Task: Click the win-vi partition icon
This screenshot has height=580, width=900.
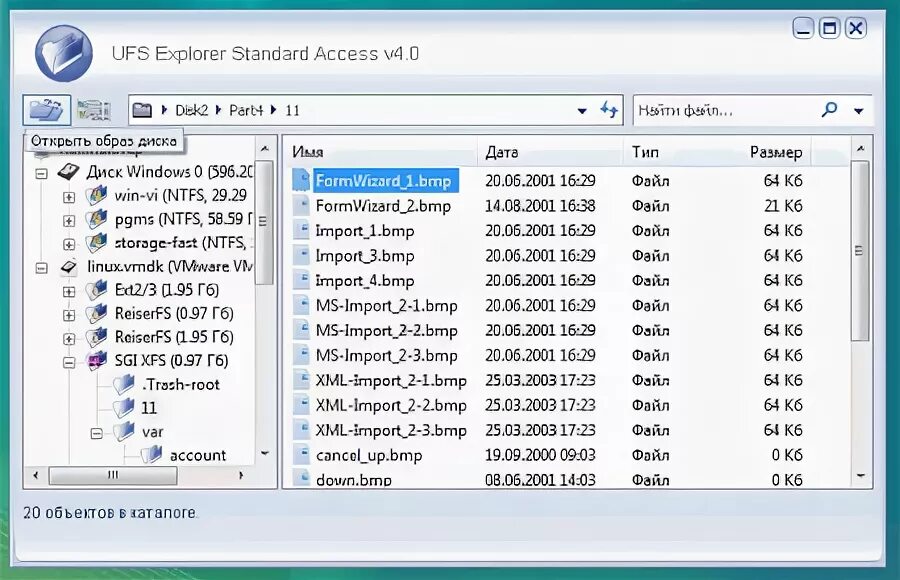Action: click(x=96, y=195)
